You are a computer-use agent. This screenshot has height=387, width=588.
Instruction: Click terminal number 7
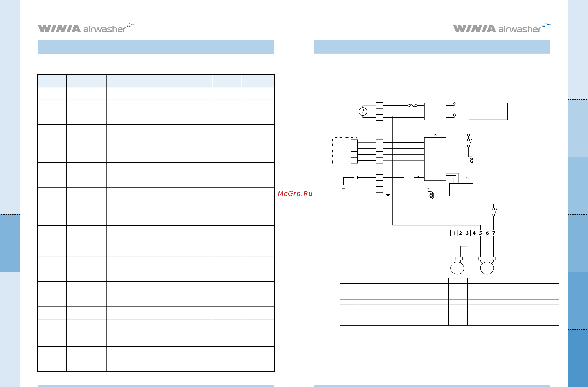(x=494, y=233)
